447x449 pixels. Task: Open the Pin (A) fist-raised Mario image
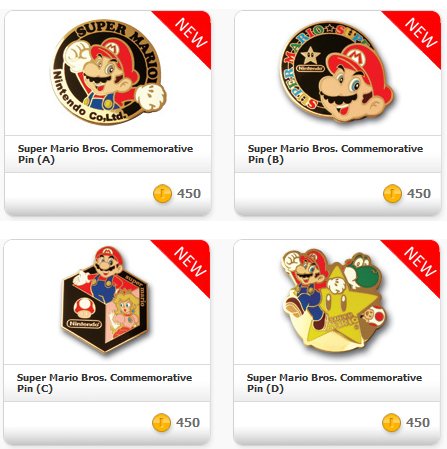click(108, 72)
